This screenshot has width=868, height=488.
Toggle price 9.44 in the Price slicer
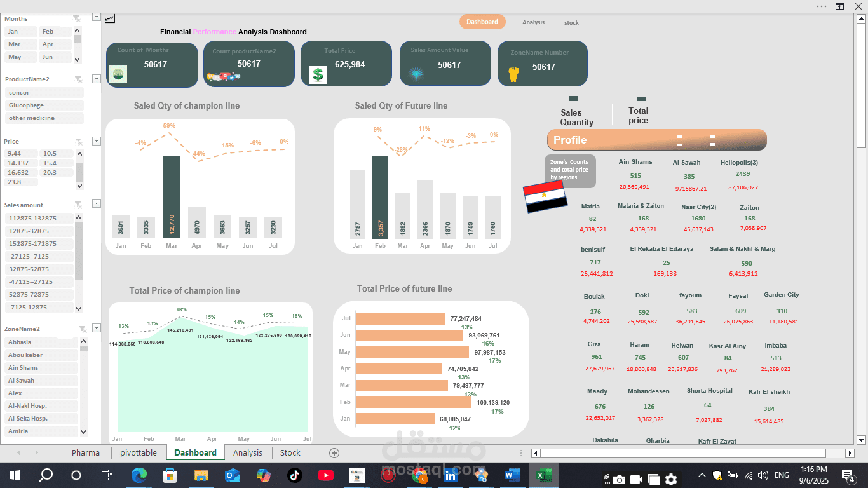coord(21,154)
